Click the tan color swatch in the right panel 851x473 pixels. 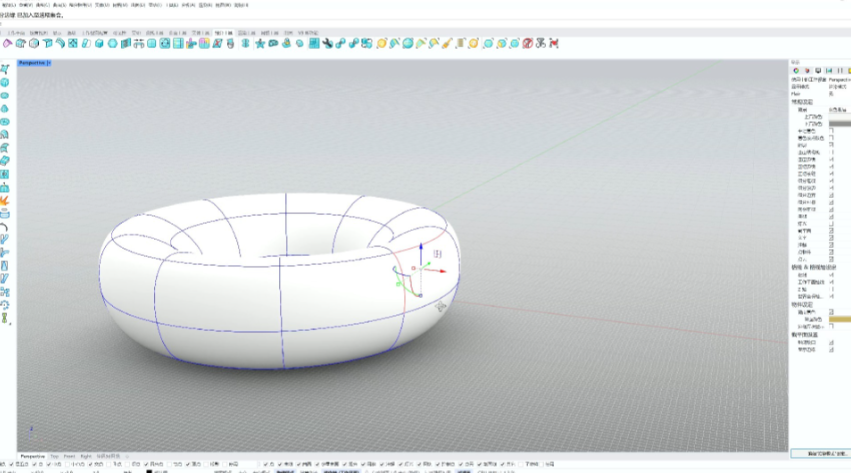coord(840,319)
